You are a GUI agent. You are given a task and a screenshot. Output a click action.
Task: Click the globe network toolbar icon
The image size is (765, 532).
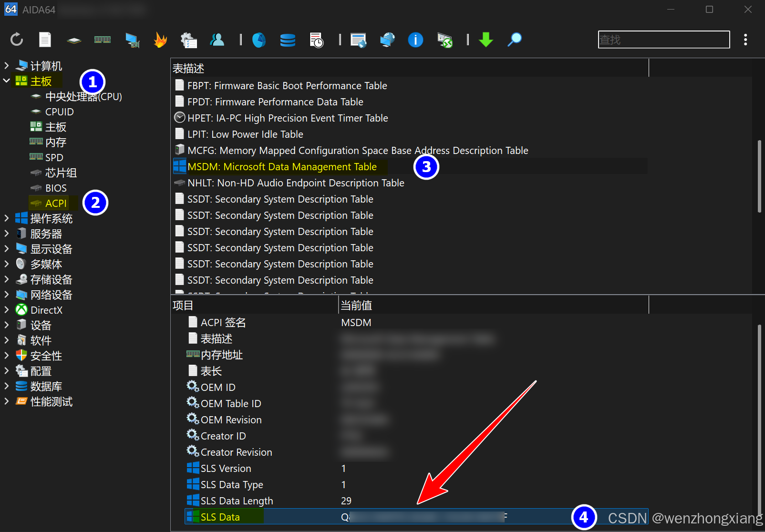387,40
